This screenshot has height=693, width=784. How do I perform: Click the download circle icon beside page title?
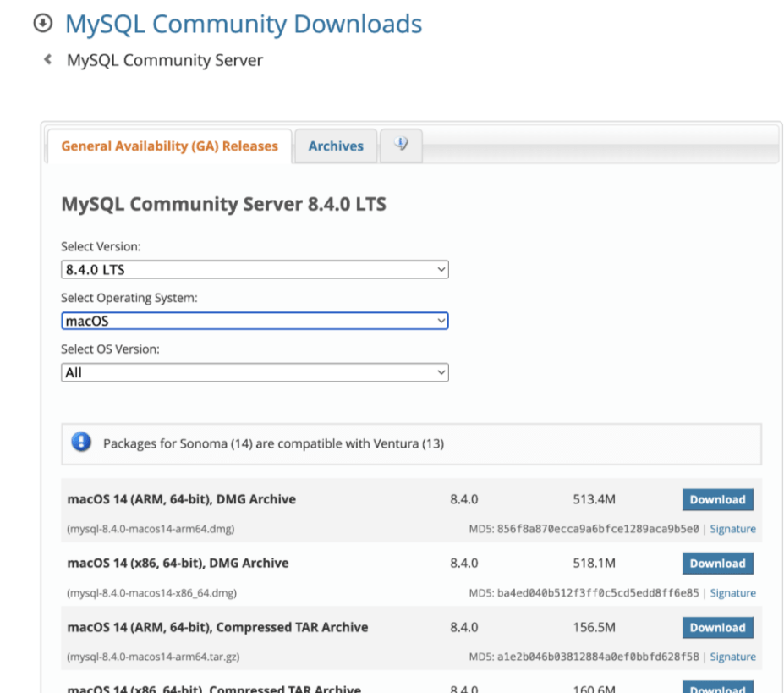[x=43, y=25]
